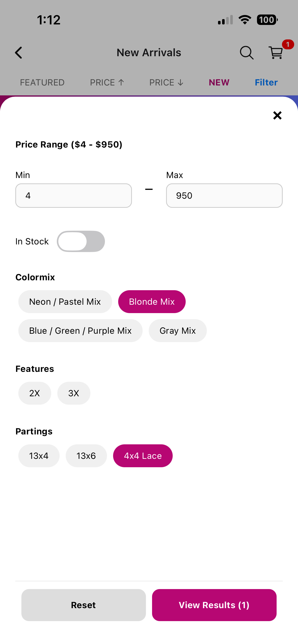Tap the back arrow icon

[19, 53]
